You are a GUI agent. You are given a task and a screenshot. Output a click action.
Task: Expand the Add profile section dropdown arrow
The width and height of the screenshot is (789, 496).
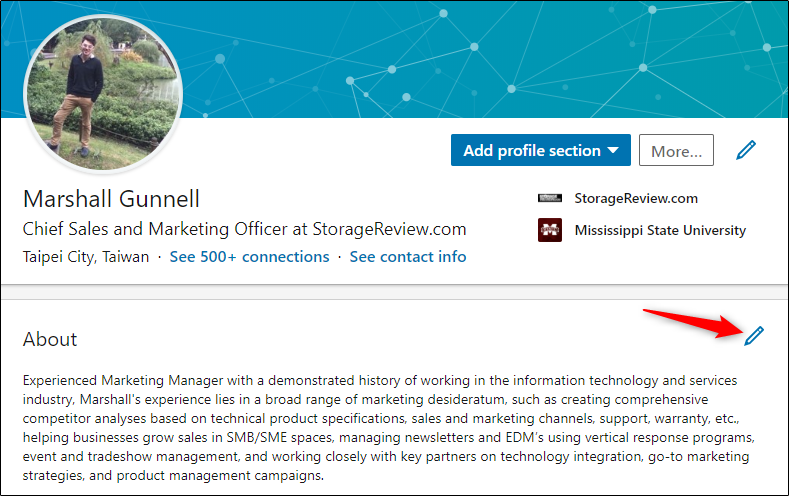(612, 150)
